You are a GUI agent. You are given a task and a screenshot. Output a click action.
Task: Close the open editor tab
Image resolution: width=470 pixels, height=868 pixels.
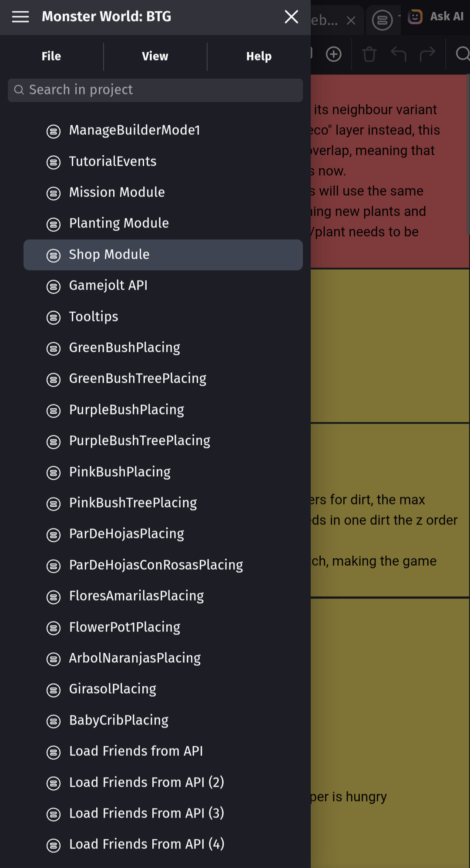[351, 20]
